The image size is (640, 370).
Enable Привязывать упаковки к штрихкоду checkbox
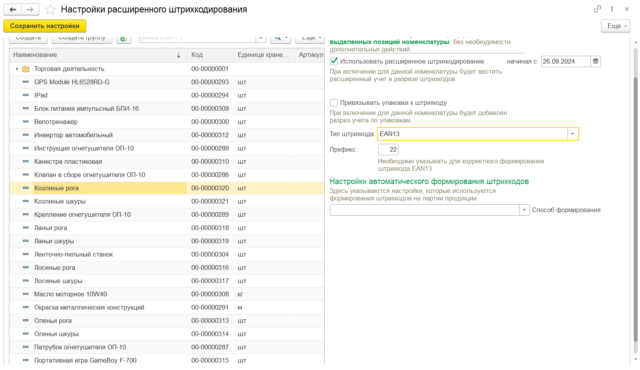click(x=334, y=103)
